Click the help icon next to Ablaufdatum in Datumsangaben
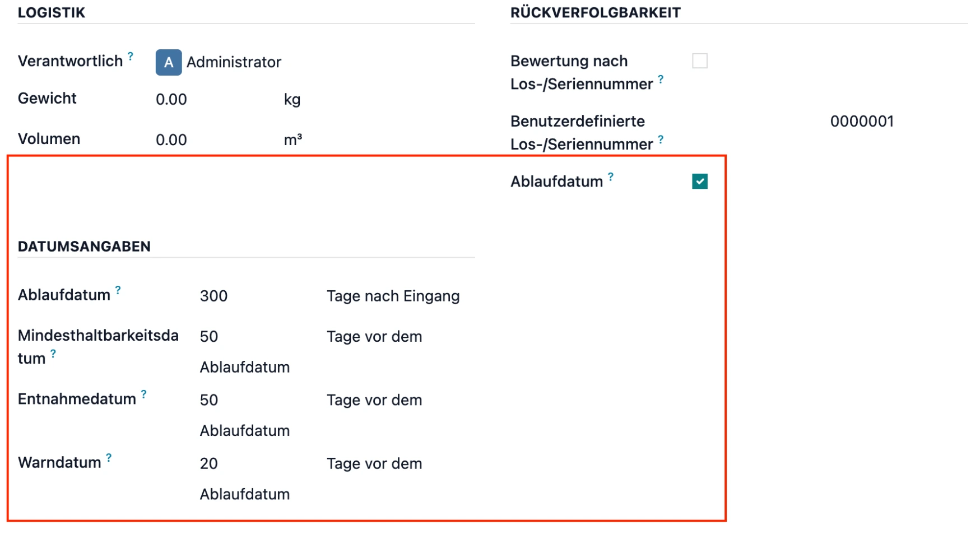This screenshot has height=534, width=980. (x=118, y=290)
